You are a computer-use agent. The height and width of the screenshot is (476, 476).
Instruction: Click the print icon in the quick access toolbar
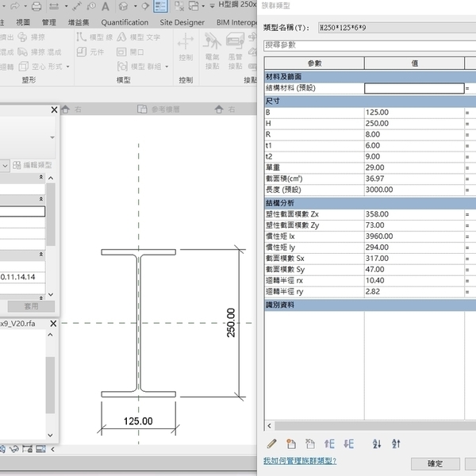[36, 6]
